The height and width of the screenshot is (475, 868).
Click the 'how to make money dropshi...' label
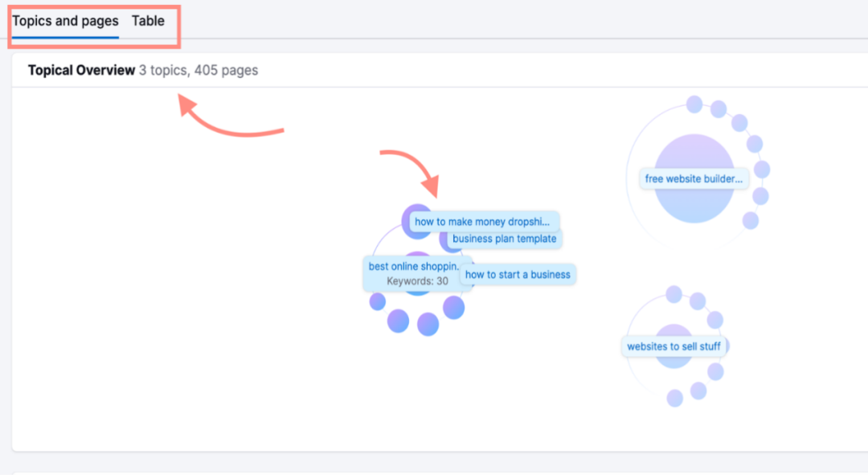tap(483, 222)
